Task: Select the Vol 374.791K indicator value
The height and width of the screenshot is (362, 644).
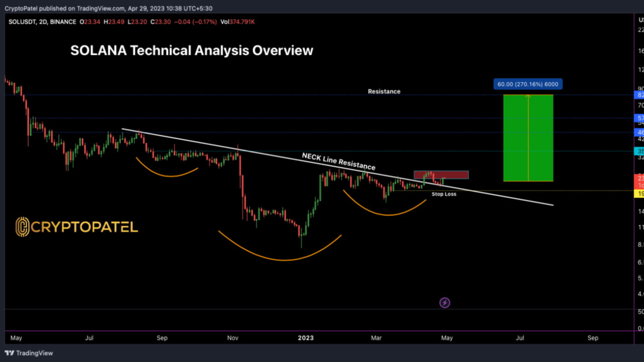Action: [237, 22]
